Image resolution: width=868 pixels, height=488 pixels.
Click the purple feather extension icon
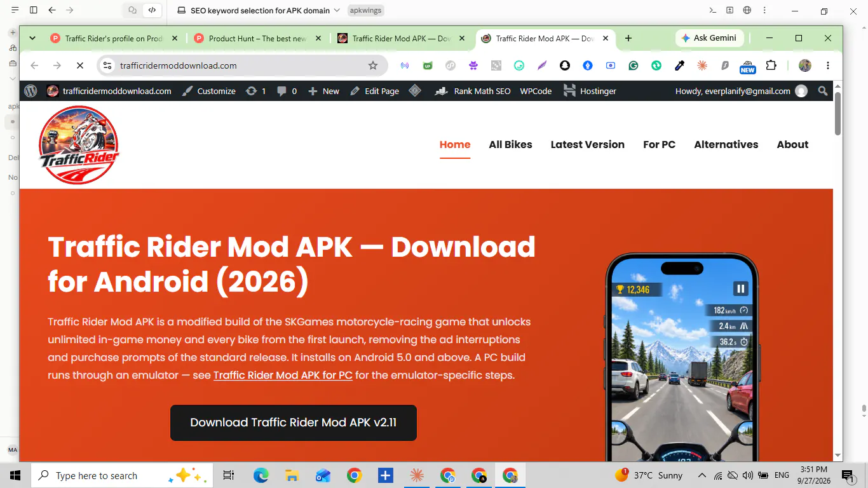pyautogui.click(x=542, y=65)
